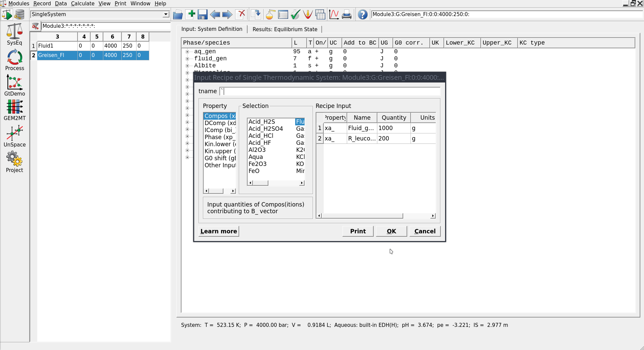Image resolution: width=644 pixels, height=350 pixels.
Task: Go to the previous record
Action: (x=215, y=14)
